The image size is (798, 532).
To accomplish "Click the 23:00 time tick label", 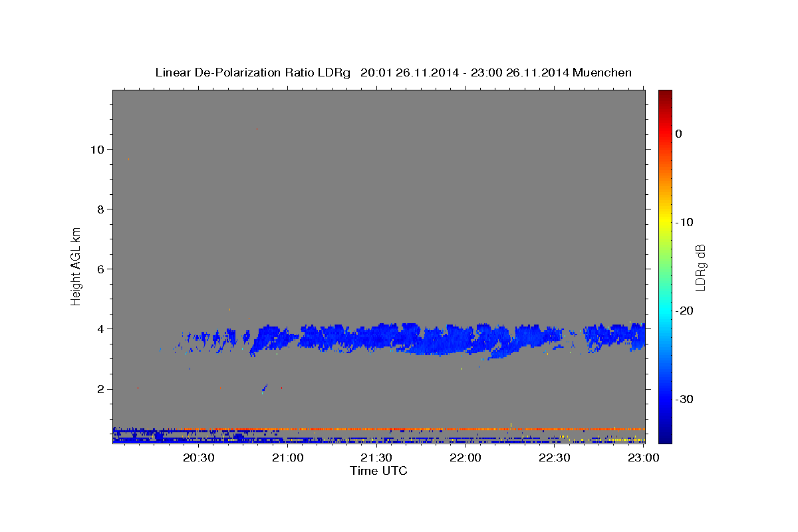I will [644, 458].
